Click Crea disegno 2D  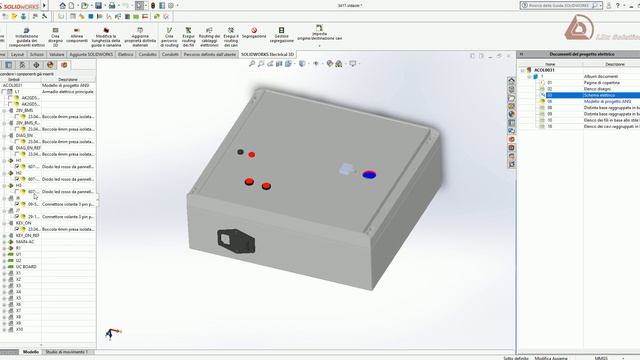click(x=56, y=38)
